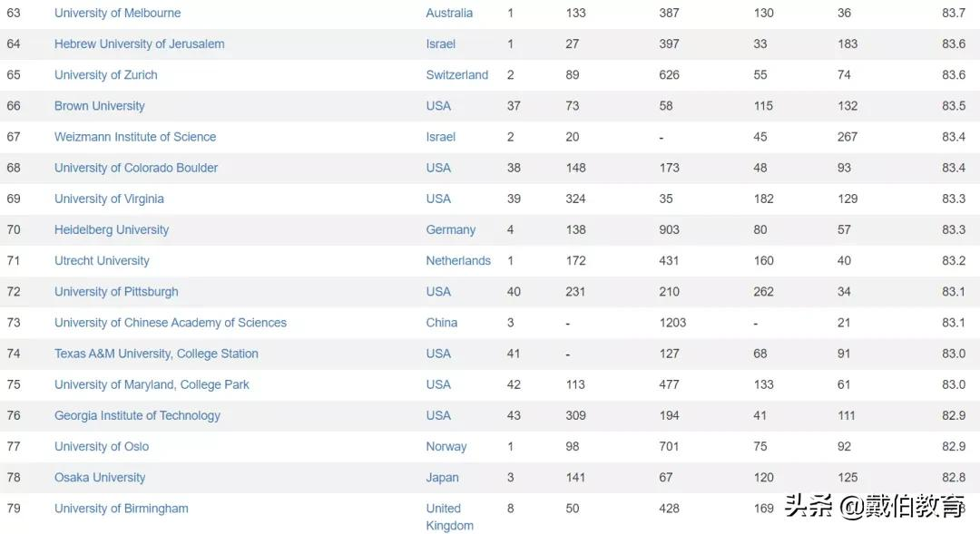This screenshot has height=534, width=980.
Task: Open the University of Virginia link
Action: coord(109,199)
